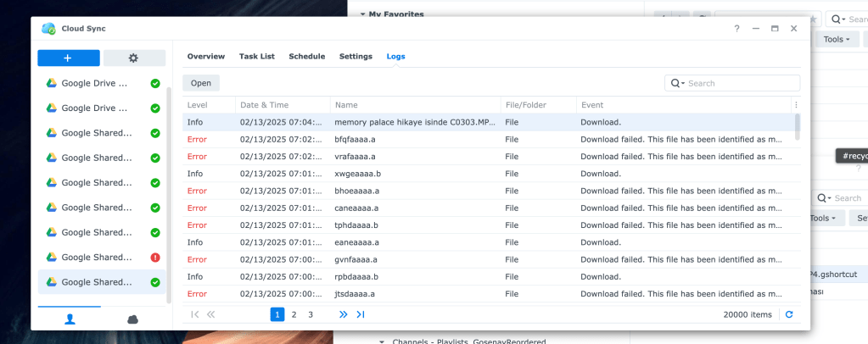This screenshot has height=344, width=868.
Task: Click the Open button
Action: coord(201,83)
